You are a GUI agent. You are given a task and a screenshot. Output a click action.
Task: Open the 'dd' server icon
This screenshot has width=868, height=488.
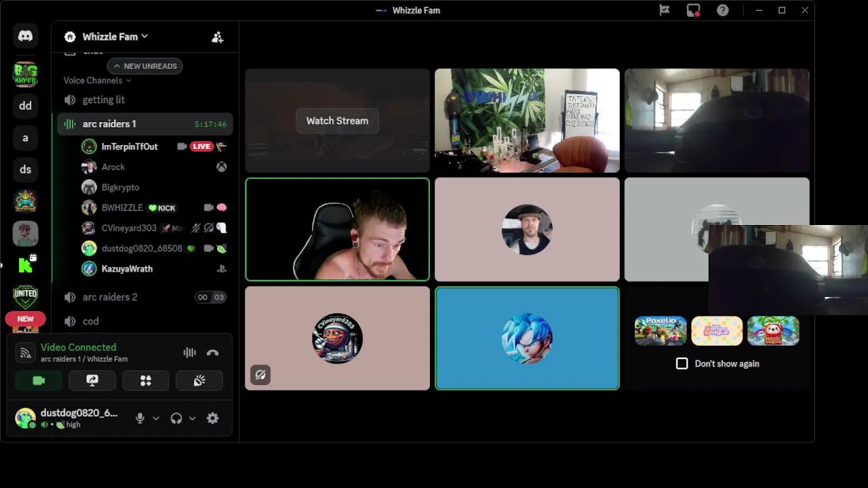[25, 106]
